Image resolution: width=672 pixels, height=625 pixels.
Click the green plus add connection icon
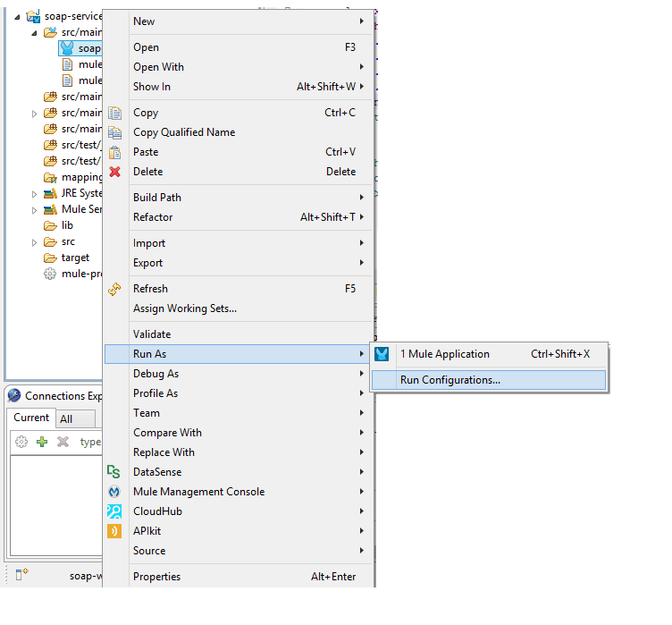pyautogui.click(x=42, y=442)
